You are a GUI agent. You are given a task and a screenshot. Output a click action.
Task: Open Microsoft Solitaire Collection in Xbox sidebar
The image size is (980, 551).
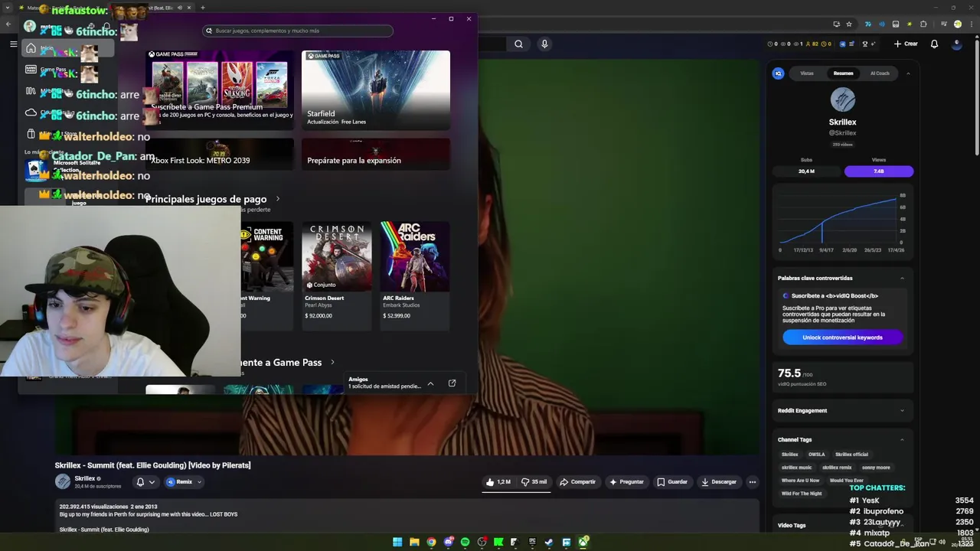point(67,169)
